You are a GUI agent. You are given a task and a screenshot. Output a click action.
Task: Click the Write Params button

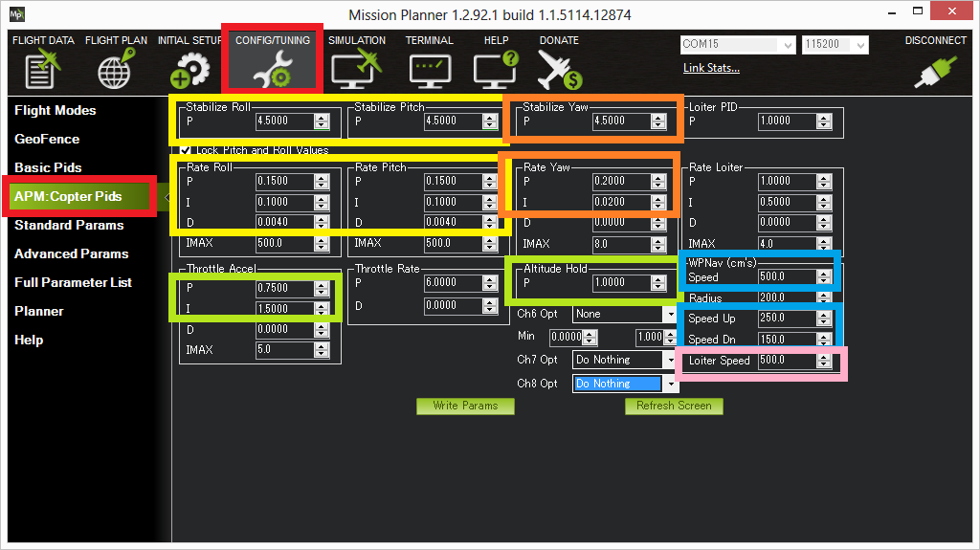coord(465,406)
